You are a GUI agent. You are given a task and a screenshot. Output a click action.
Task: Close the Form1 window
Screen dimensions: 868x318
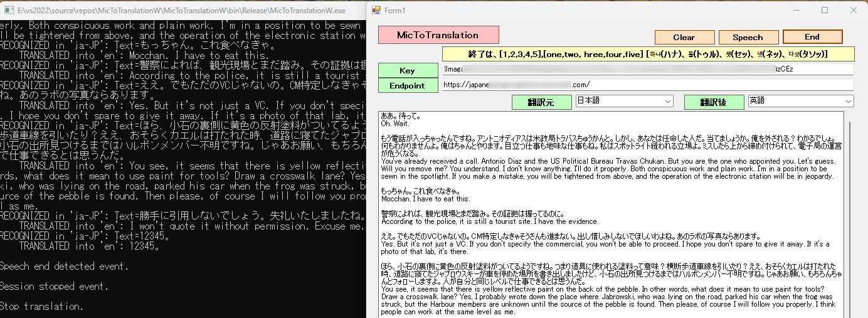pos(854,10)
